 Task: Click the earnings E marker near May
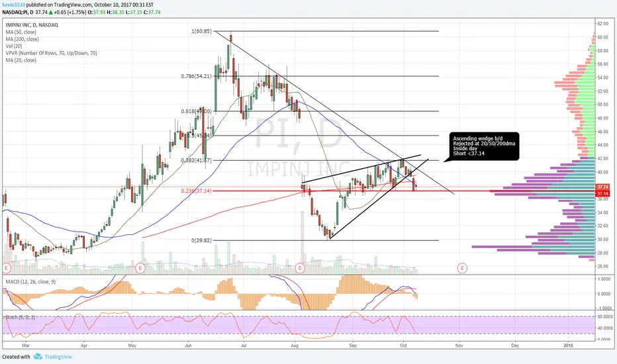(140, 269)
